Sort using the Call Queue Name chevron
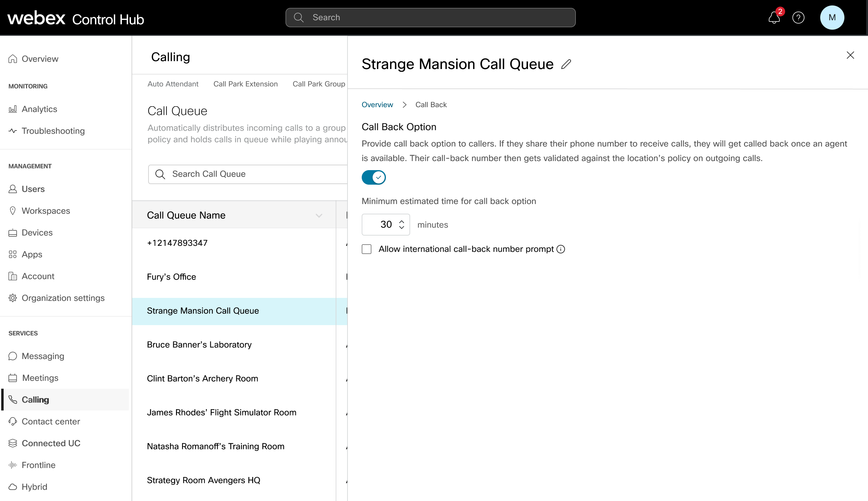The image size is (868, 501). pyautogui.click(x=319, y=216)
